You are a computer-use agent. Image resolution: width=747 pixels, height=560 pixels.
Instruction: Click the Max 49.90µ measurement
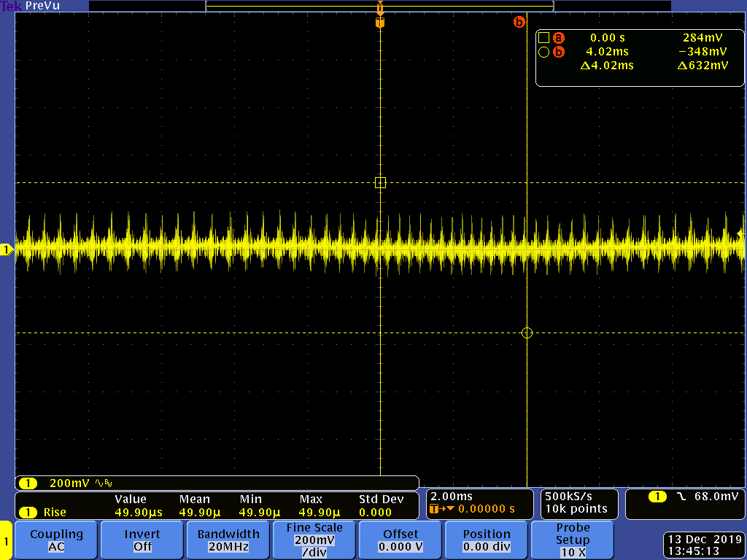click(x=320, y=513)
